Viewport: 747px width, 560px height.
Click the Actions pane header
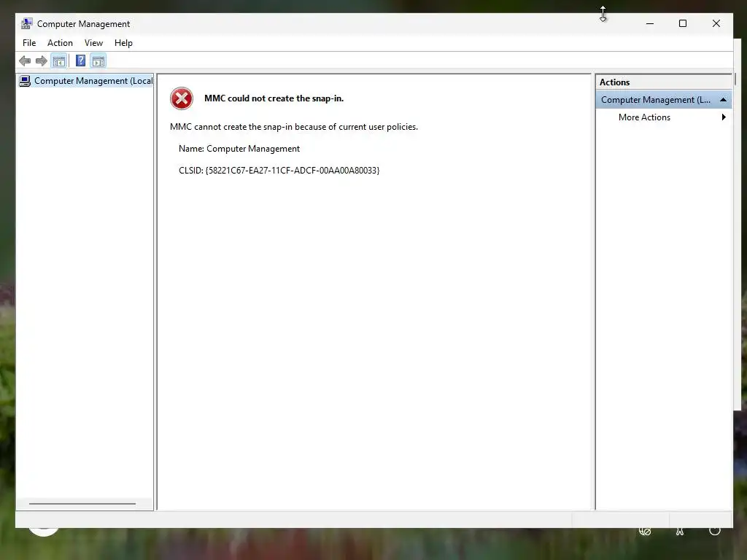[x=663, y=82]
